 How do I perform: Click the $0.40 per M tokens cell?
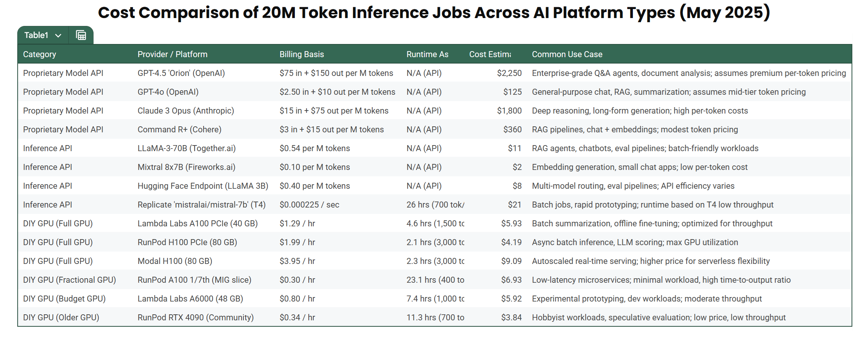[315, 186]
